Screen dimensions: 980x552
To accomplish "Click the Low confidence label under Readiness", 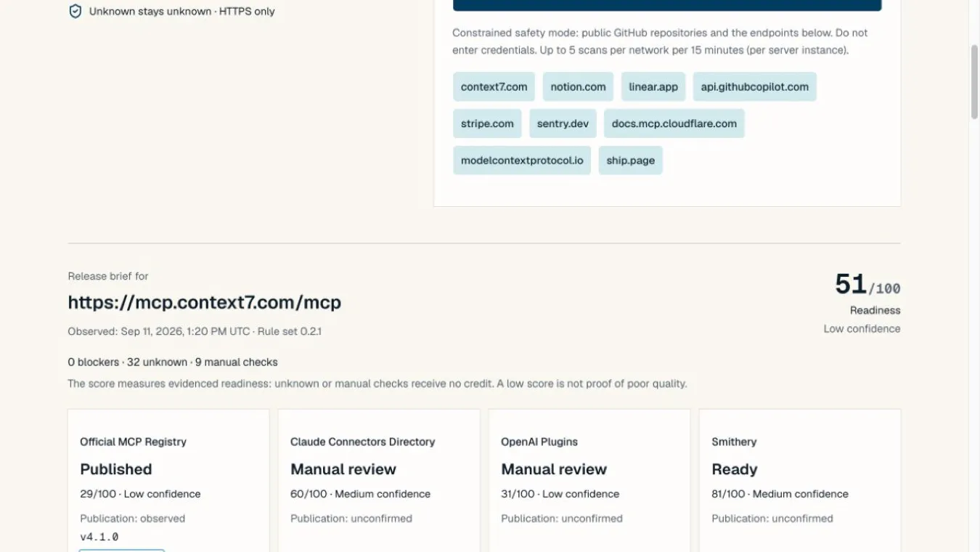I will tap(862, 328).
